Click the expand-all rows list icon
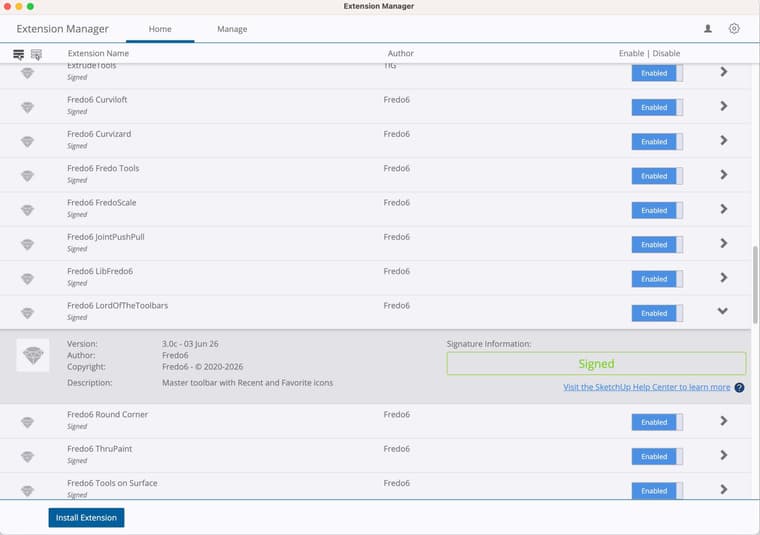This screenshot has width=760, height=535. coord(18,54)
